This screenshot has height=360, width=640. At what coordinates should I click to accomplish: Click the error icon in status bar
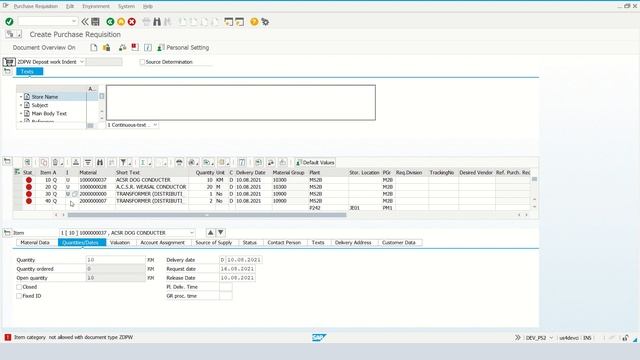click(7, 337)
